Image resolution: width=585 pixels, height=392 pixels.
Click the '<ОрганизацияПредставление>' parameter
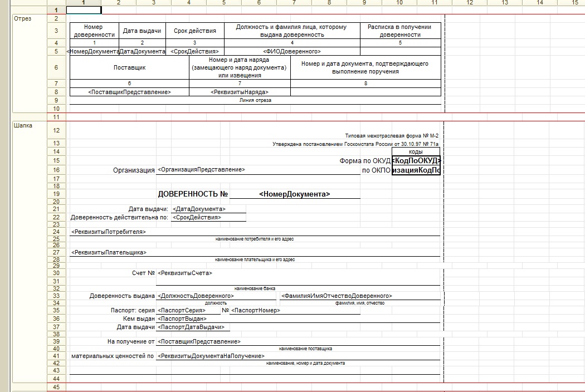click(202, 170)
